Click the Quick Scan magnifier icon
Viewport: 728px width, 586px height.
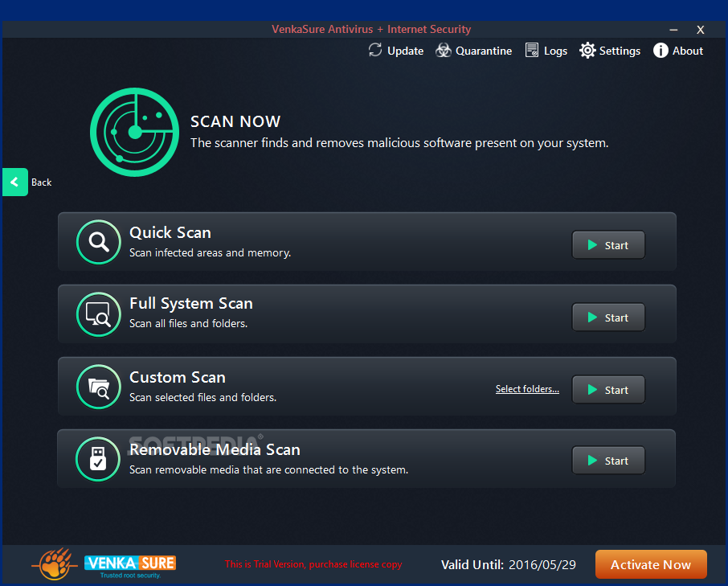tap(98, 242)
